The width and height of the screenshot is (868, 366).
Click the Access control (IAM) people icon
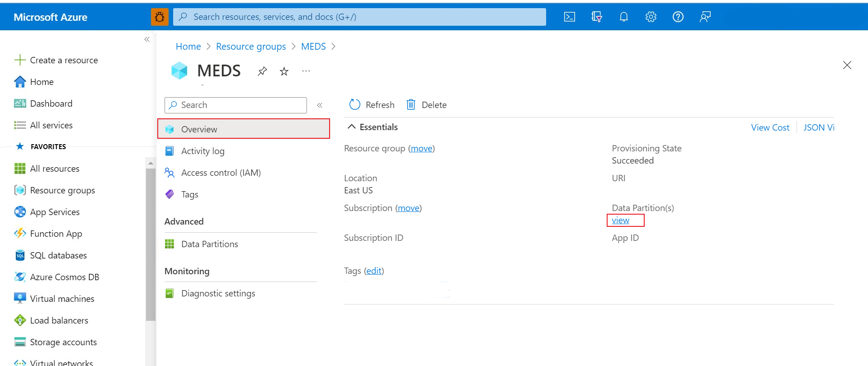tap(170, 173)
